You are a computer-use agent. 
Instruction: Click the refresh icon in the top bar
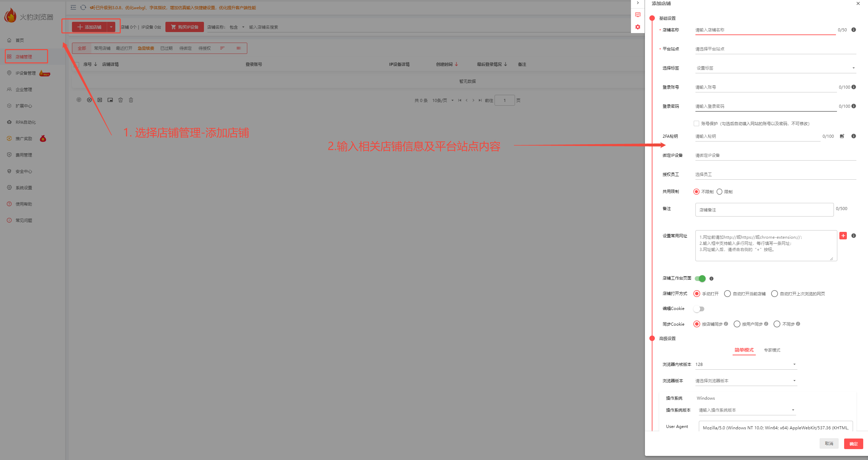(x=83, y=8)
